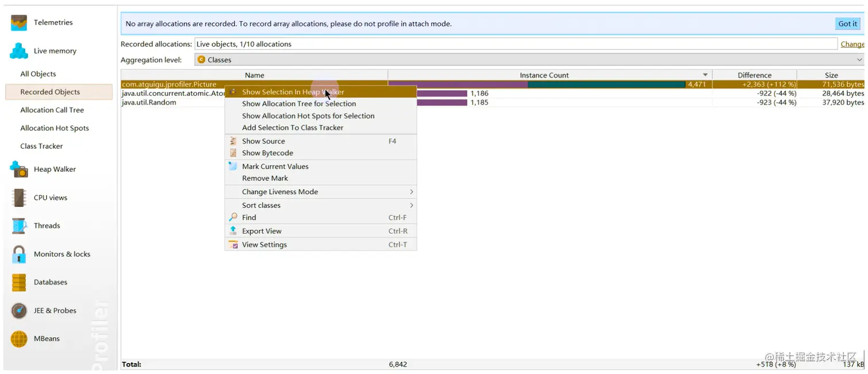This screenshot has width=868, height=374.
Task: Click the Find magnifier icon
Action: pos(233,218)
